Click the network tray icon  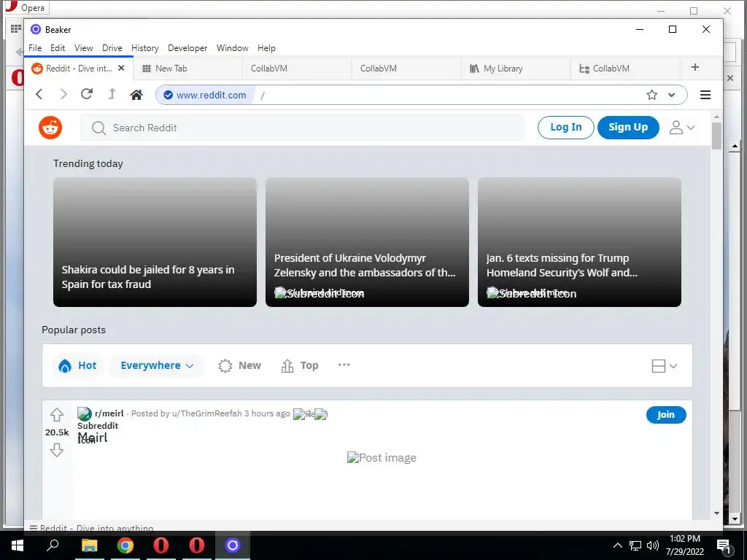pos(635,545)
